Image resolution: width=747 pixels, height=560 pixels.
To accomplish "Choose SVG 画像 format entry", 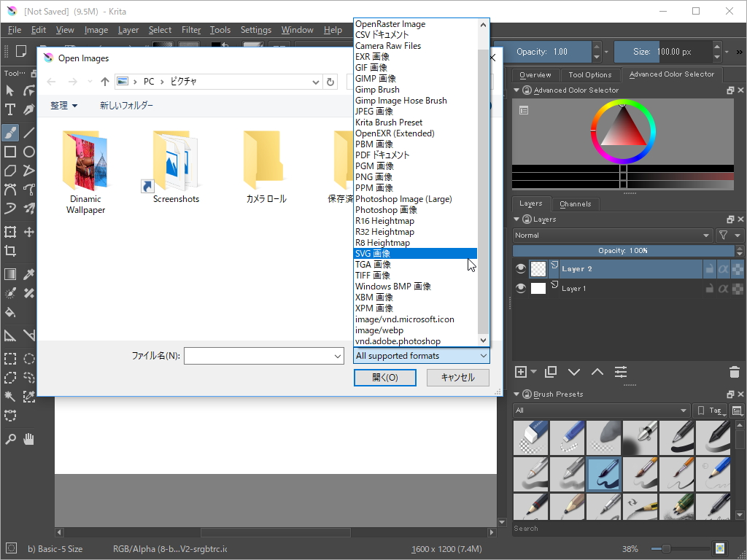I will click(415, 253).
